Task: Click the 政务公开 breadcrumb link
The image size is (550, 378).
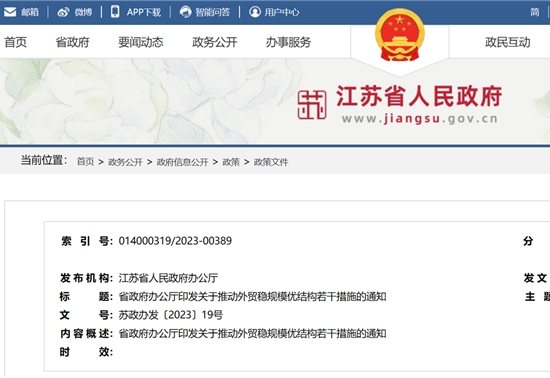Action: click(x=125, y=162)
